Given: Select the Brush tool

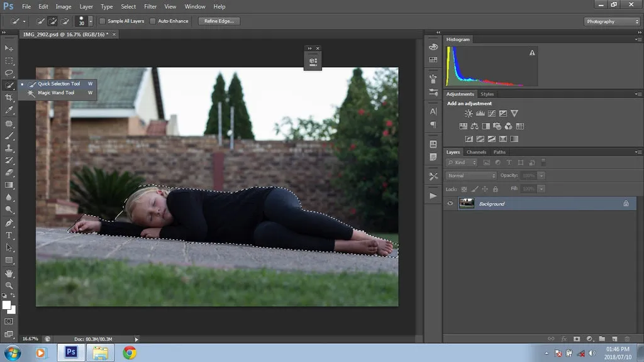Looking at the screenshot, I should click(9, 136).
